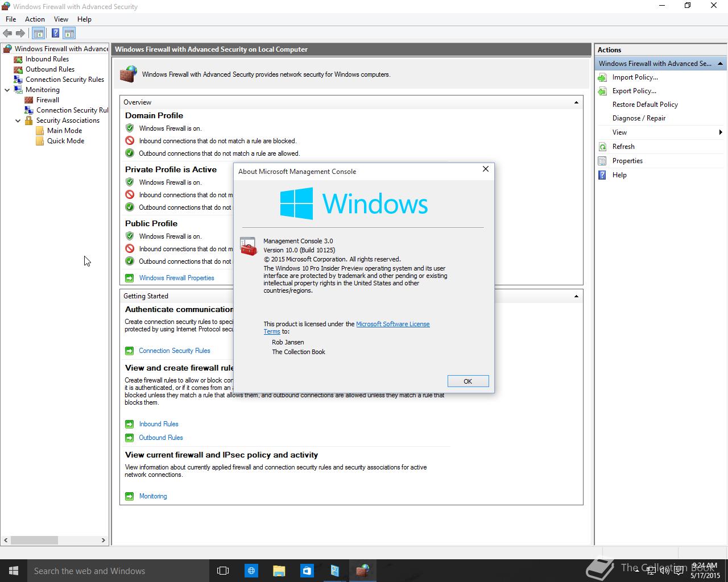Viewport: 728px width, 582px height.
Task: Open the View menu in the menu bar
Action: tap(61, 19)
